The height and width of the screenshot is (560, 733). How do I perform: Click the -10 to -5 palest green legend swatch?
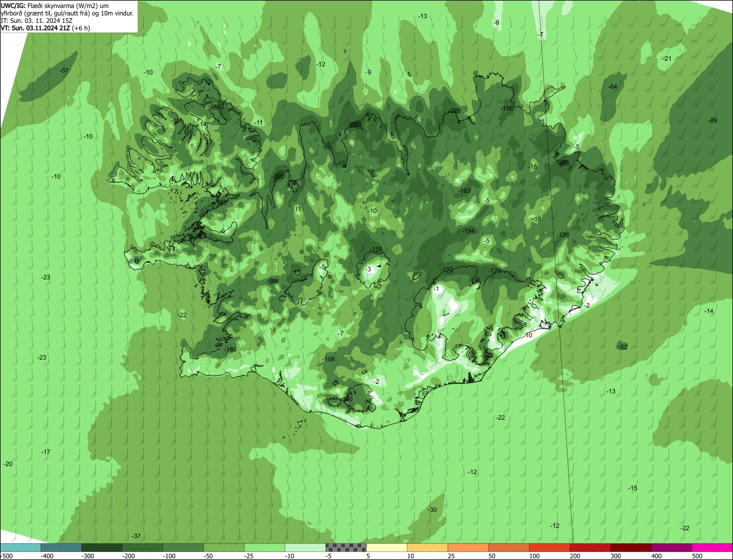(x=305, y=547)
